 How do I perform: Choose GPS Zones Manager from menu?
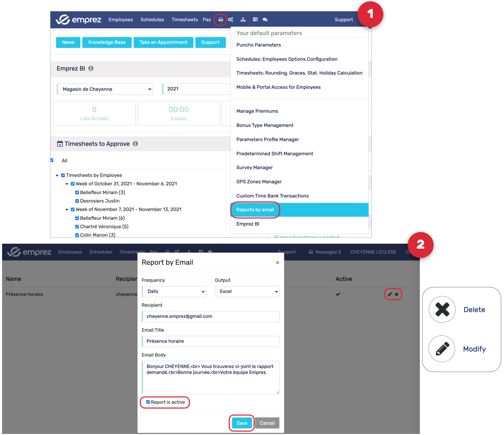259,182
